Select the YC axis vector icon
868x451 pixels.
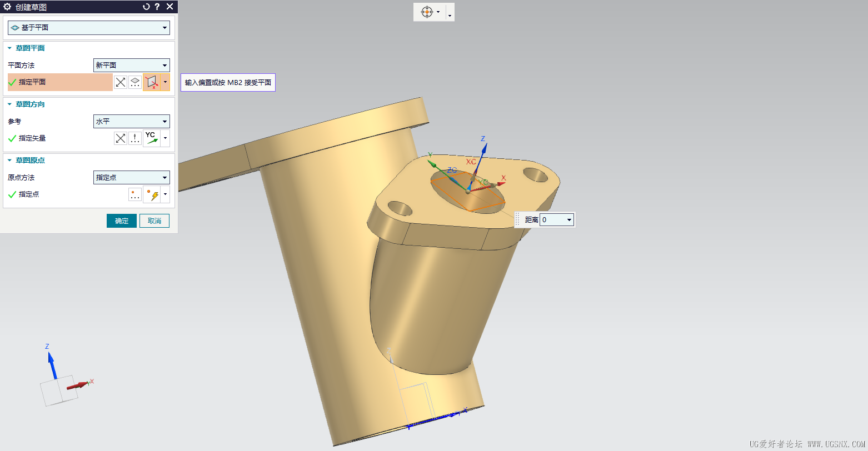[x=150, y=138]
